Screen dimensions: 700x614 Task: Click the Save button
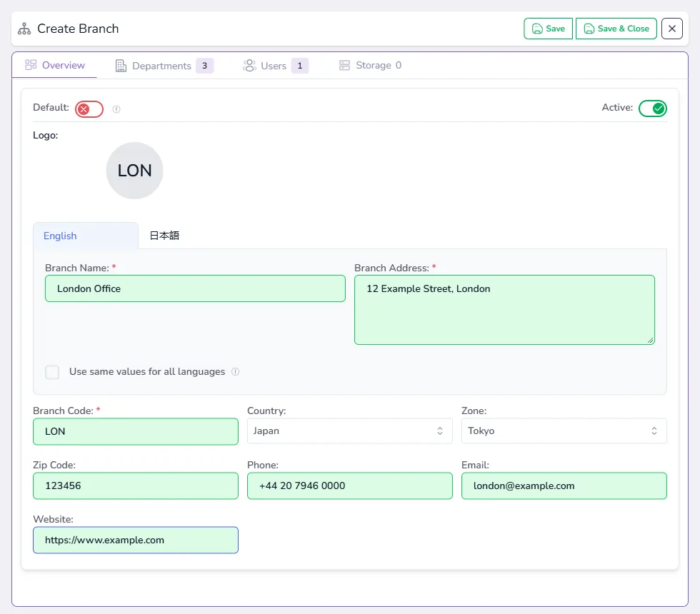click(548, 29)
